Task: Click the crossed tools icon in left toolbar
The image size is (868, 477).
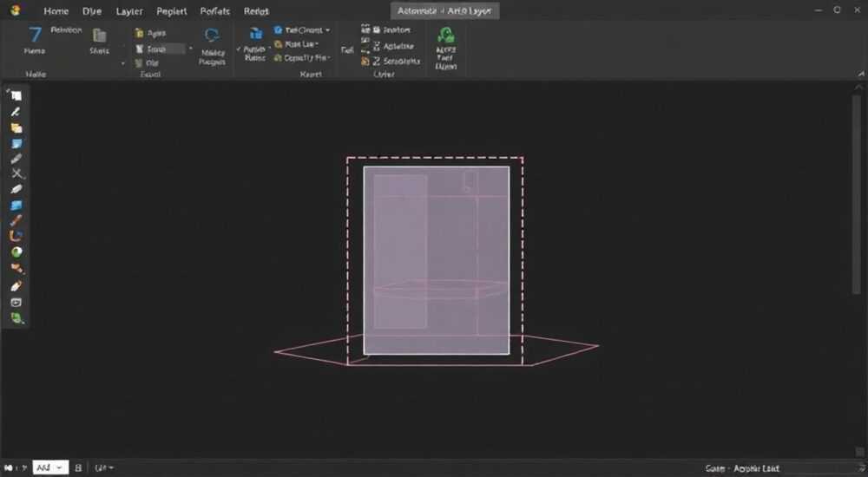Action: 16,173
